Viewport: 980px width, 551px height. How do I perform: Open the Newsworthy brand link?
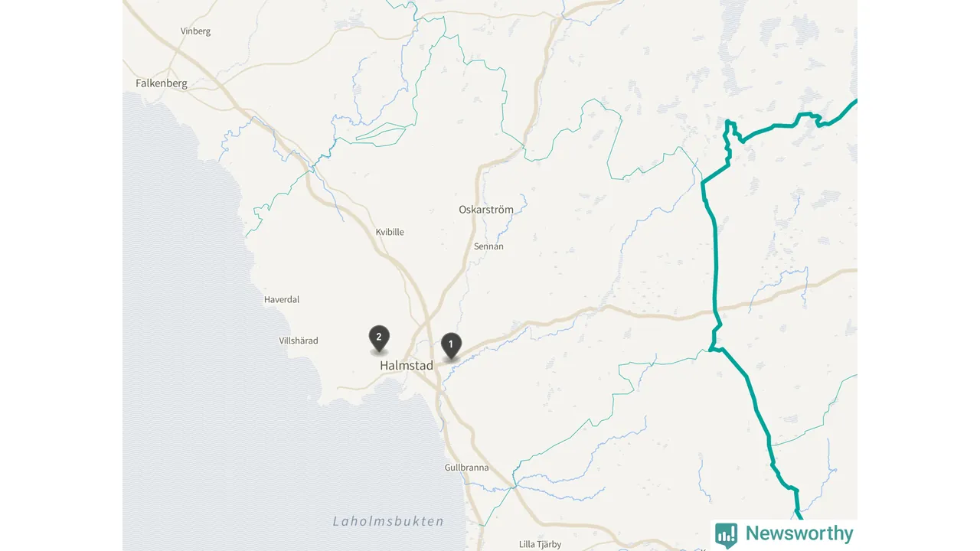786,534
